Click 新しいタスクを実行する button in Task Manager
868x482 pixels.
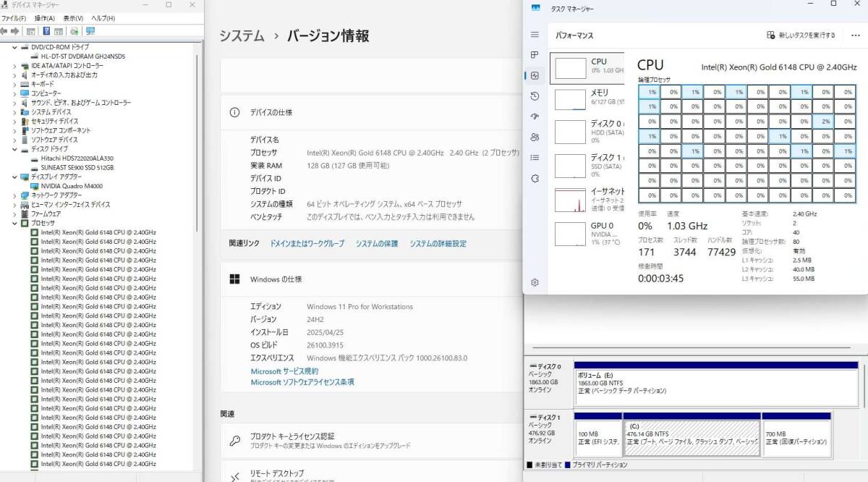tap(801, 35)
